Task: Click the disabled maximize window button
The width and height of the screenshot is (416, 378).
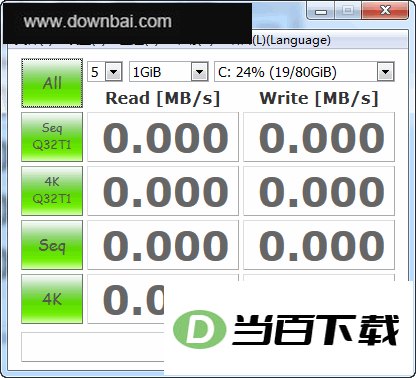Action: [348, 11]
